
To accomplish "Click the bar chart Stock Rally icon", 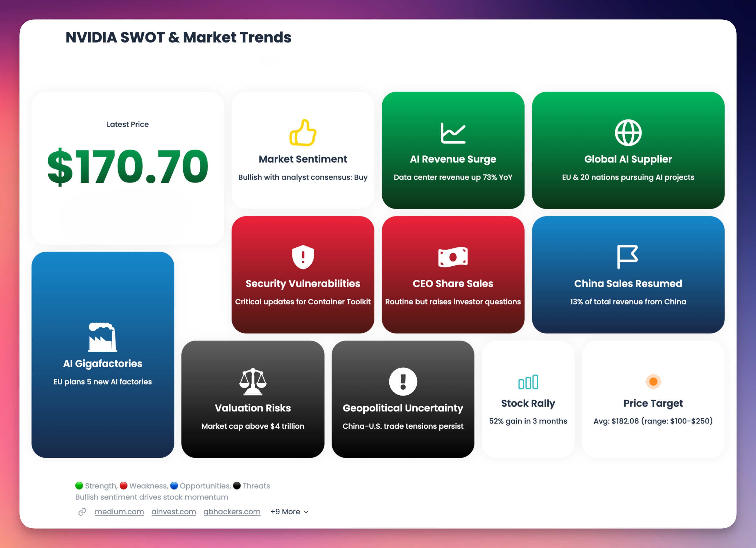I will pyautogui.click(x=528, y=382).
